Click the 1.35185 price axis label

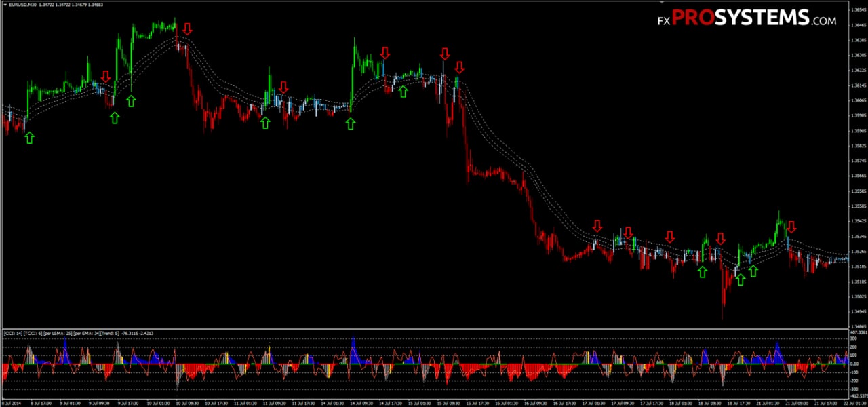pyautogui.click(x=858, y=267)
